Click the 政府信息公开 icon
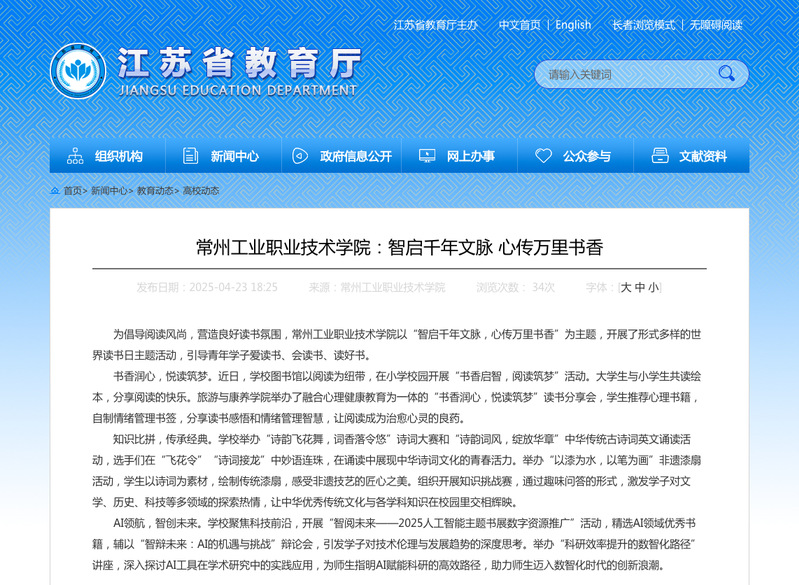This screenshot has width=799, height=585. [300, 156]
